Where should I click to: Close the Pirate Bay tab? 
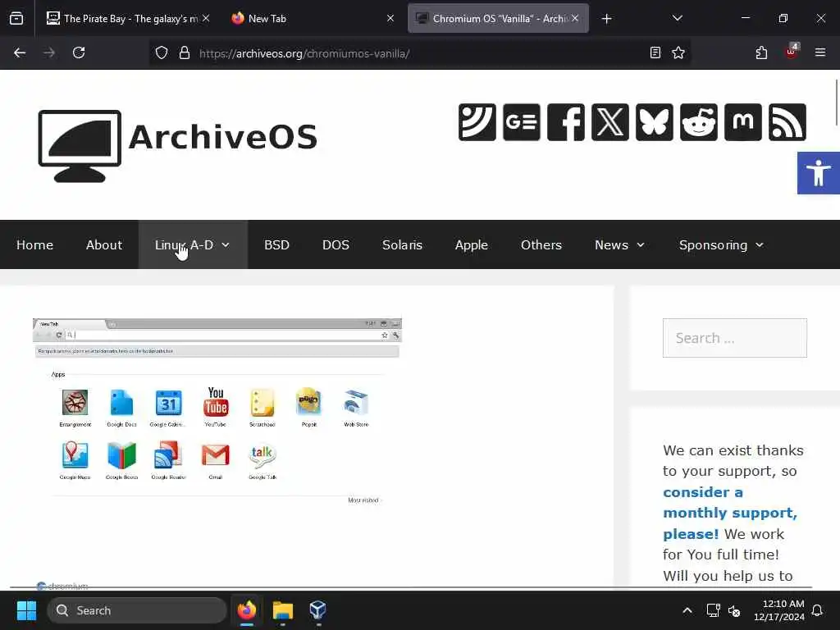pos(206,18)
